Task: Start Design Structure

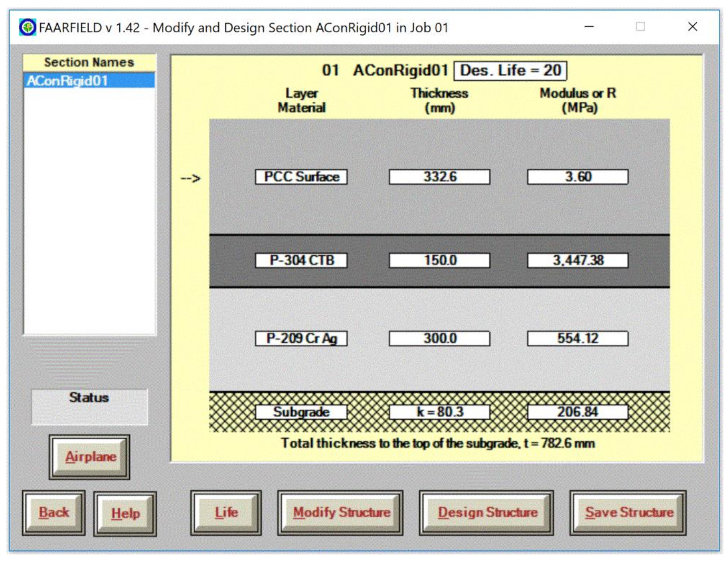Action: (487, 512)
